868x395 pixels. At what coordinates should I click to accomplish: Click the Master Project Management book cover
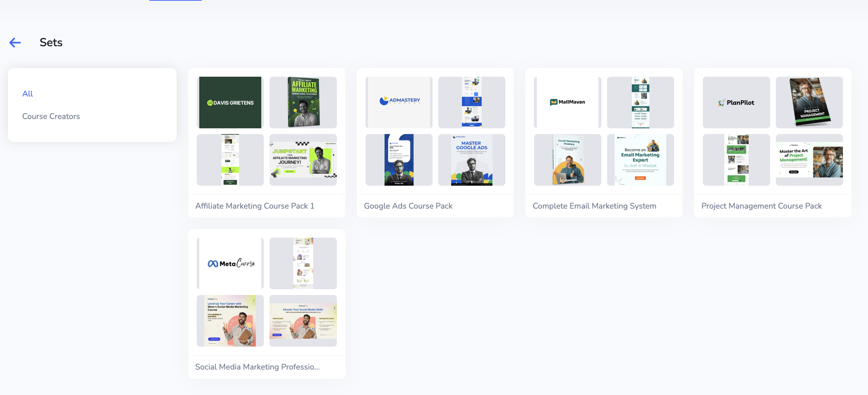[x=809, y=103]
